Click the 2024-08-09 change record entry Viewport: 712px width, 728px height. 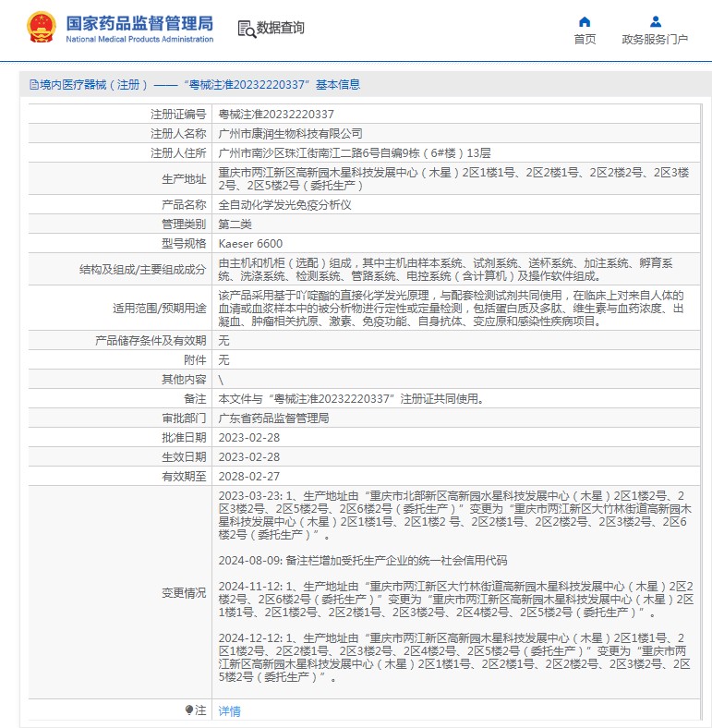pyautogui.click(x=362, y=561)
